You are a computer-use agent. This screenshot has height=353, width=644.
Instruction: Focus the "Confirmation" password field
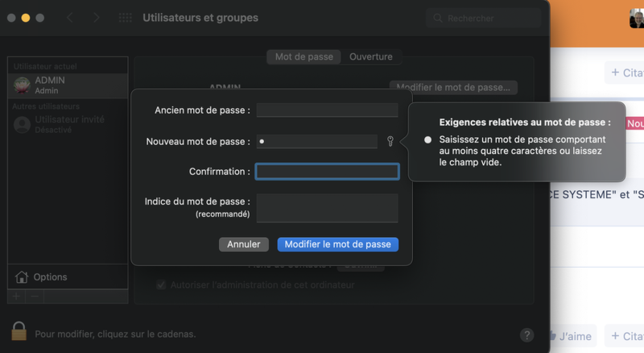[327, 172]
